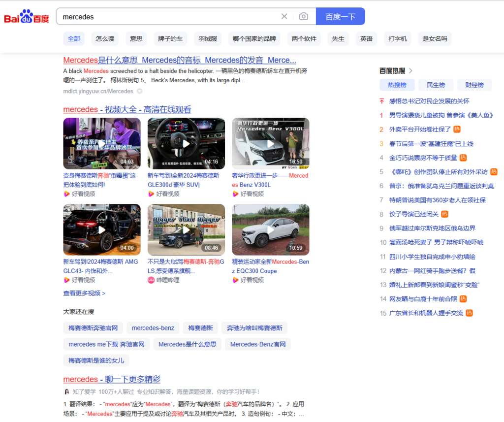Click the arrow icon beside mdict.yingyuw.cn/Mercedes
Screen dimensions: 504x422
point(140,91)
